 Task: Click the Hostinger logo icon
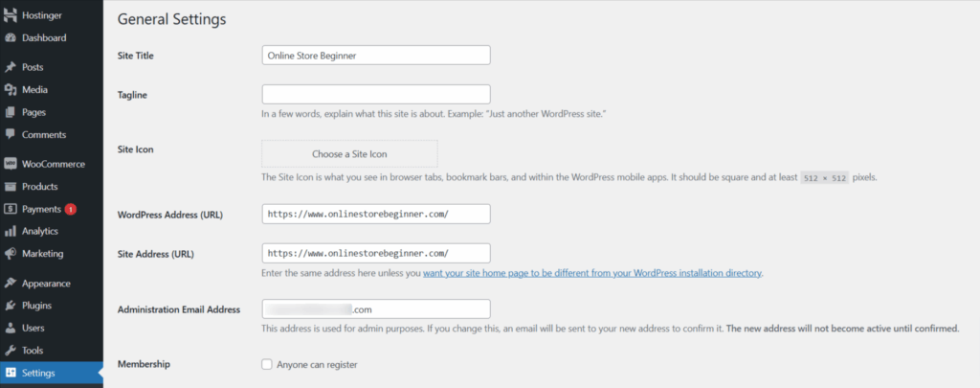(11, 16)
